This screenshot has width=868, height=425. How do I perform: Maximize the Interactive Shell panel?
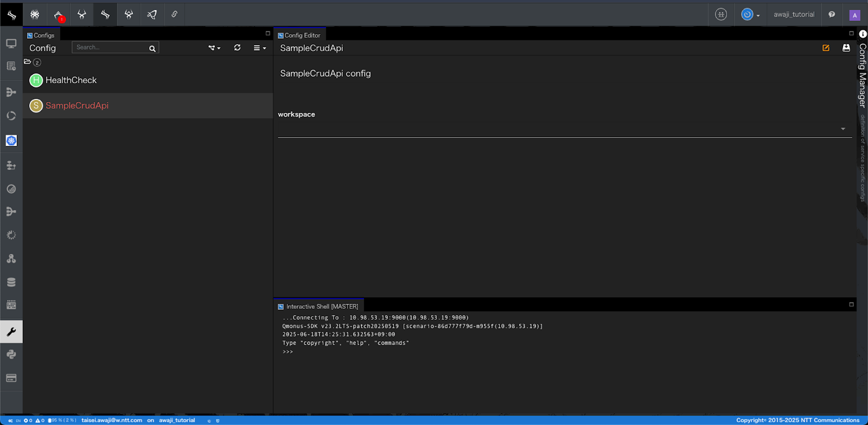[x=851, y=304]
